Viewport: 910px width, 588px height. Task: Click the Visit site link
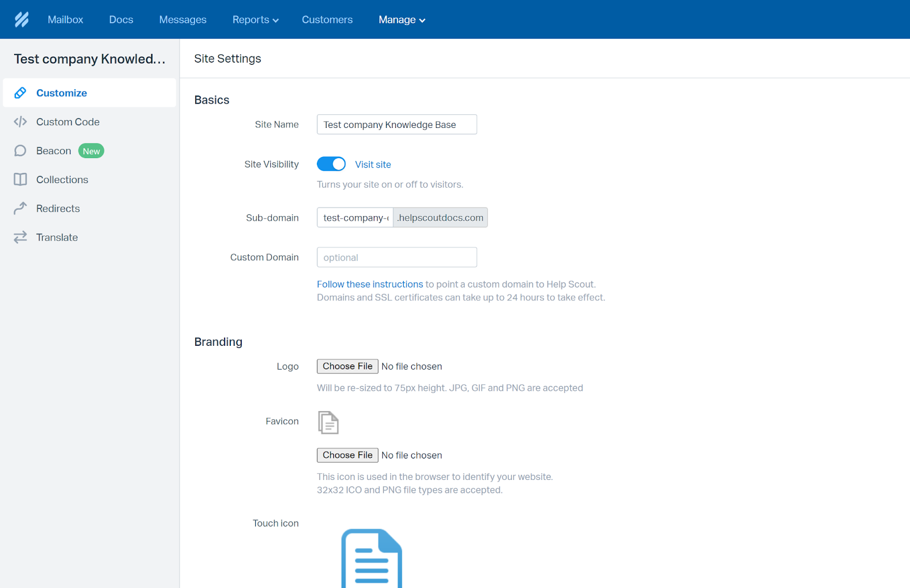tap(373, 164)
